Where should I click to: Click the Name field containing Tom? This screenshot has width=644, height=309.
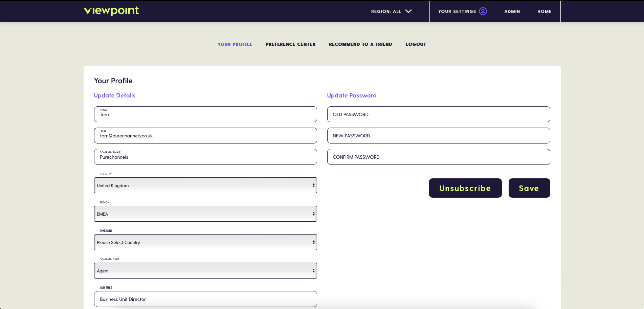[205, 114]
